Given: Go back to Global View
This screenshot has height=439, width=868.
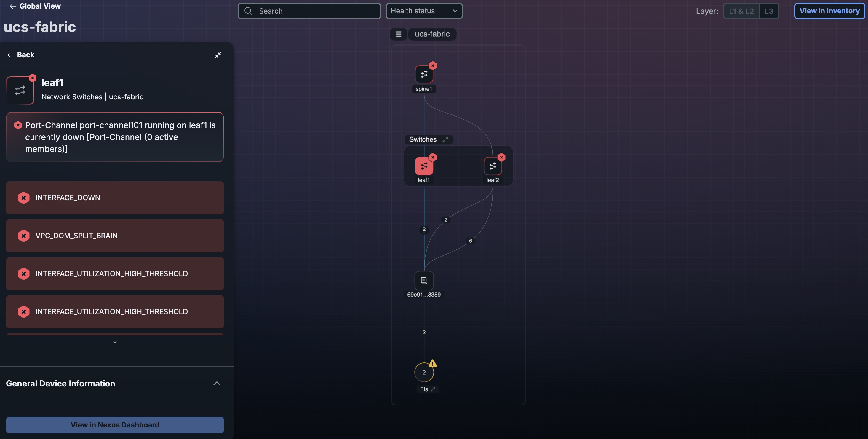Looking at the screenshot, I should pos(35,6).
